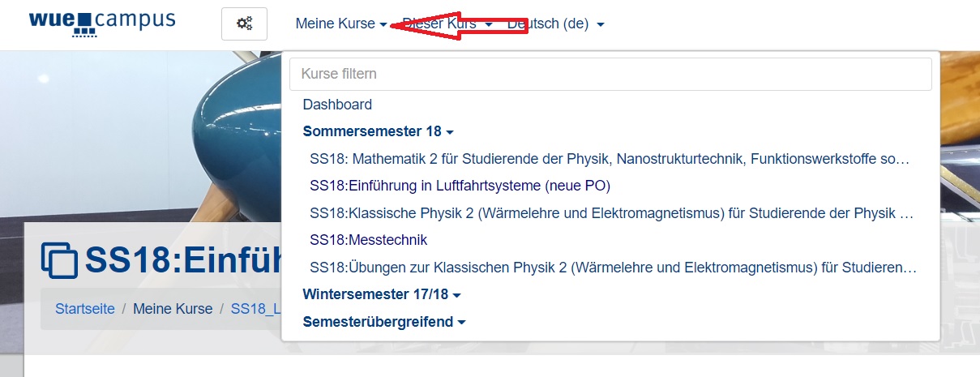Click the SS18:Einfüh page heading
Image resolution: width=980 pixels, height=377 pixels.
coord(182,259)
